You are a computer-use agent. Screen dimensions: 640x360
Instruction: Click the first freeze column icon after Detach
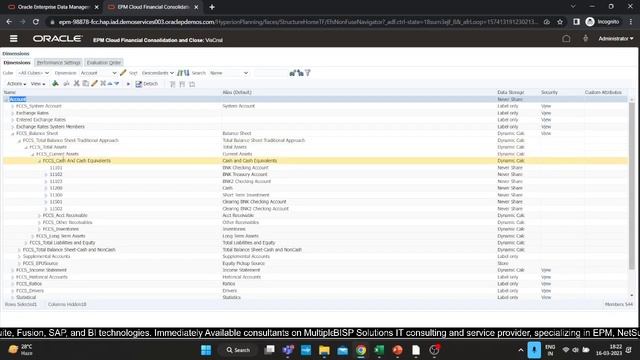[173, 84]
